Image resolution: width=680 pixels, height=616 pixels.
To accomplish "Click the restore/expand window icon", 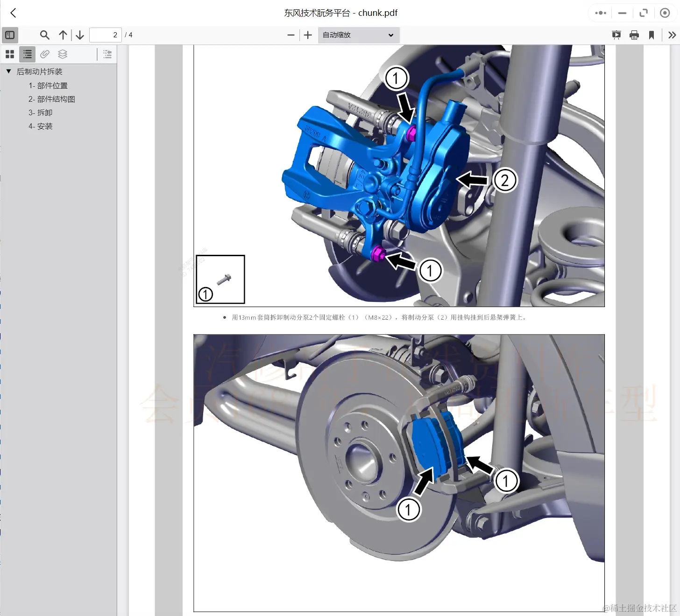I will pyautogui.click(x=644, y=13).
